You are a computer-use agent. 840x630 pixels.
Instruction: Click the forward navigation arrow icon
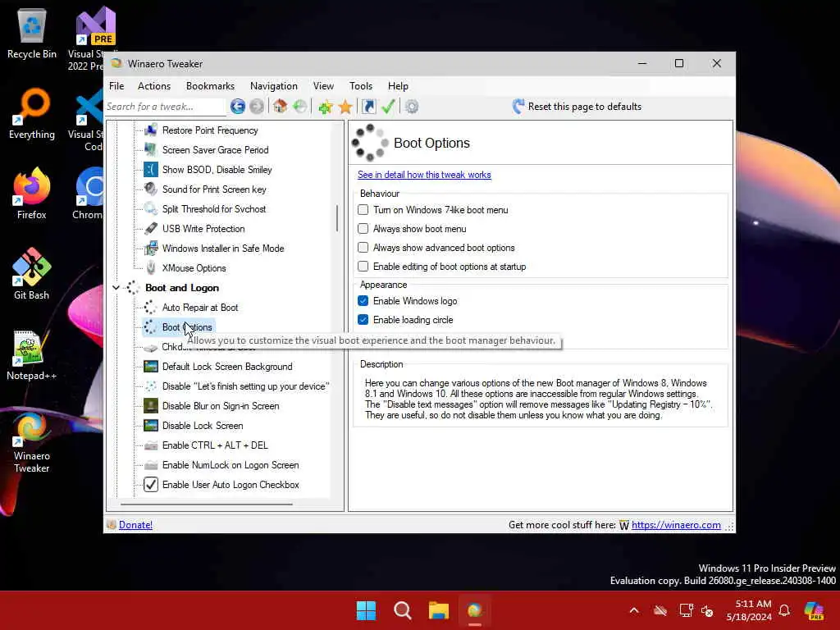[x=257, y=107]
